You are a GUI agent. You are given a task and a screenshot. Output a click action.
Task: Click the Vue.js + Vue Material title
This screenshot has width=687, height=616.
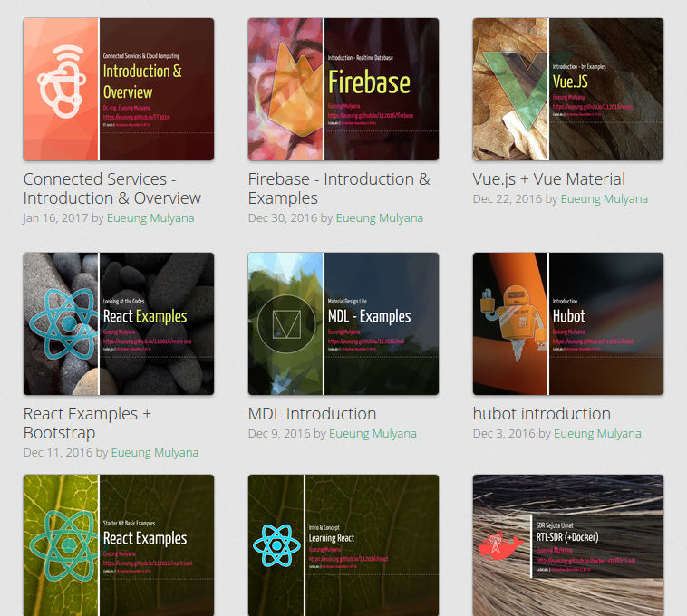(548, 179)
